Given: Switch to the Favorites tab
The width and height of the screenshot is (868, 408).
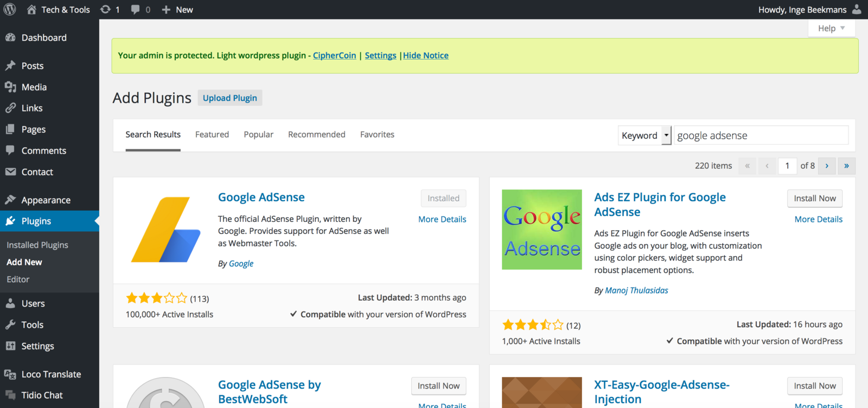Looking at the screenshot, I should click(x=377, y=135).
